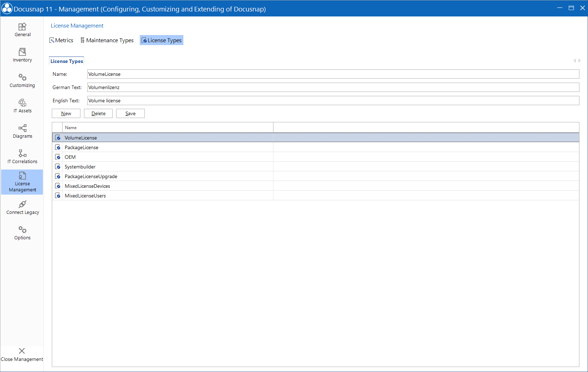Switch to the Maintenance Types tab
This screenshot has width=588, height=372.
tap(107, 40)
